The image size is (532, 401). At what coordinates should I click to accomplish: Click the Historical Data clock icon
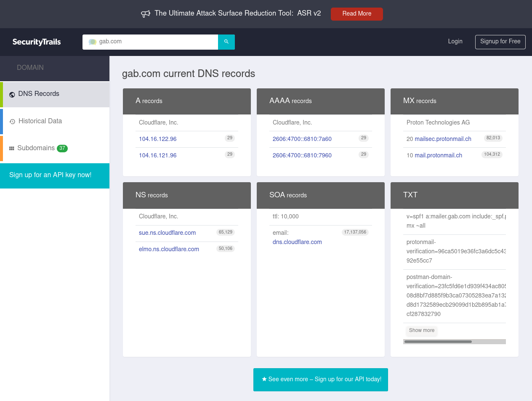point(12,122)
